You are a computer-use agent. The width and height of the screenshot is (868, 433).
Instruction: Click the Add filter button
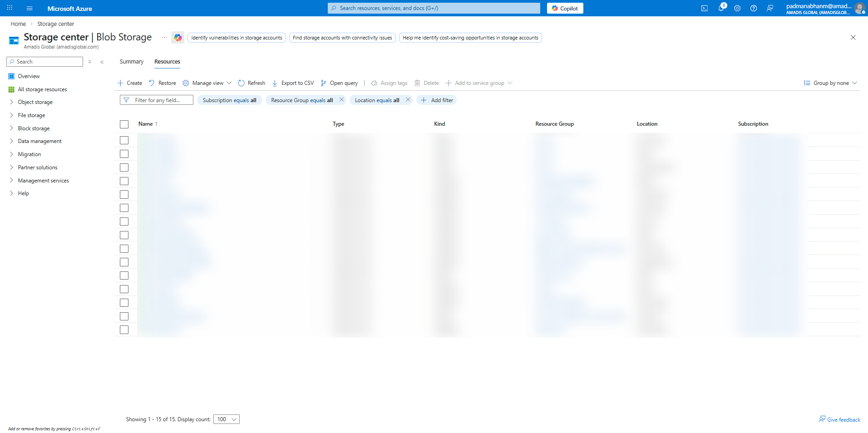[437, 100]
